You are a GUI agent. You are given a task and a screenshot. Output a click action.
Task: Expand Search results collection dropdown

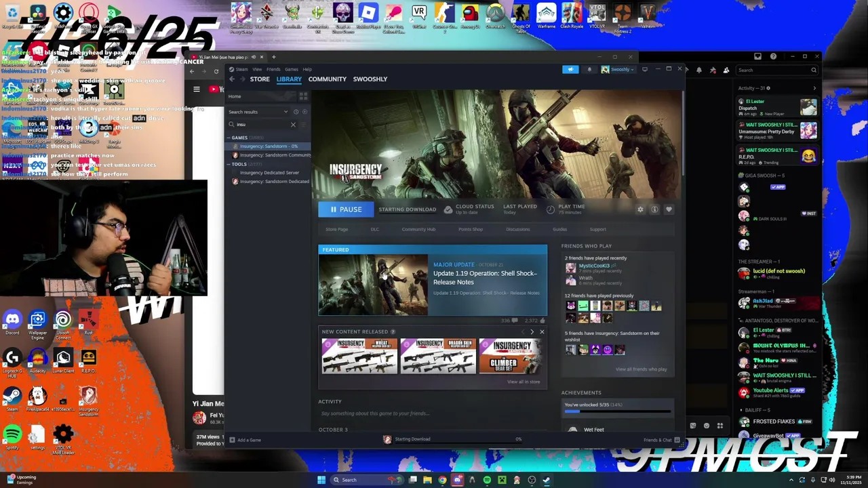pos(285,112)
